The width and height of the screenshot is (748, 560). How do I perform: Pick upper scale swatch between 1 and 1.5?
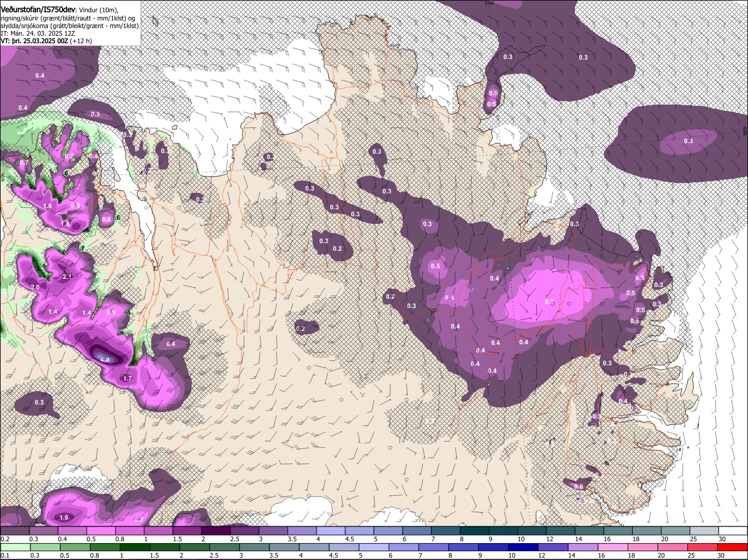click(159, 530)
